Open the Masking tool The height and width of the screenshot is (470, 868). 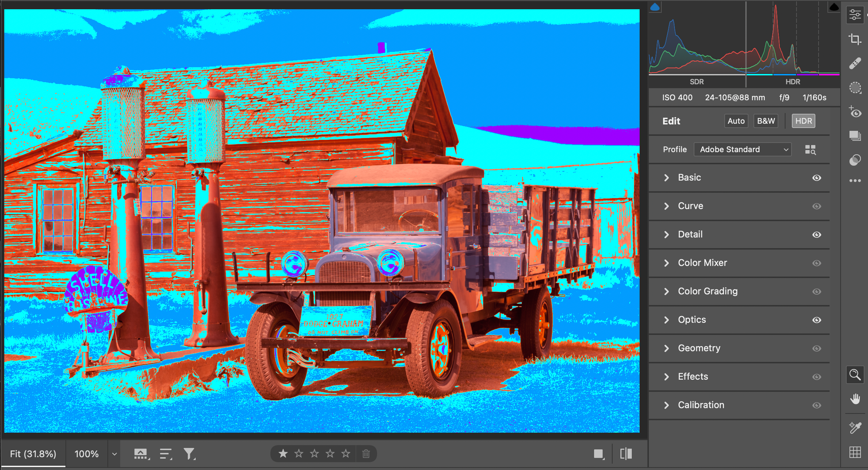click(855, 87)
